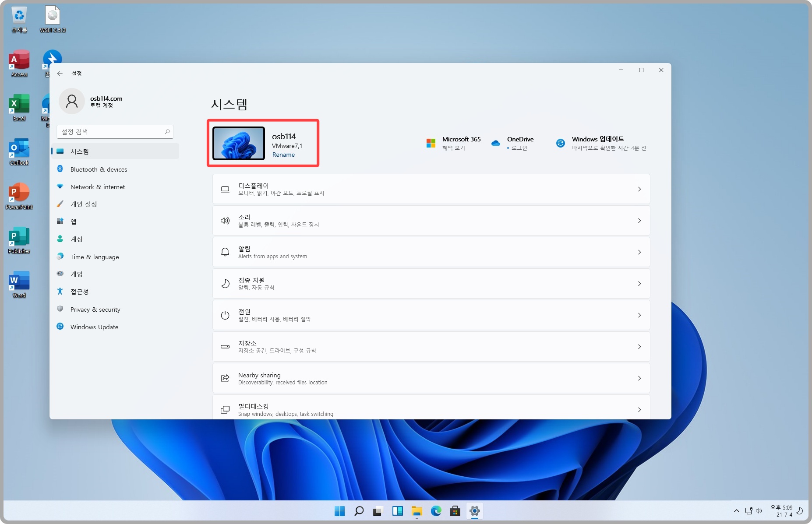
Task: Launch Excel from the desktop shortcut
Action: pyautogui.click(x=19, y=108)
